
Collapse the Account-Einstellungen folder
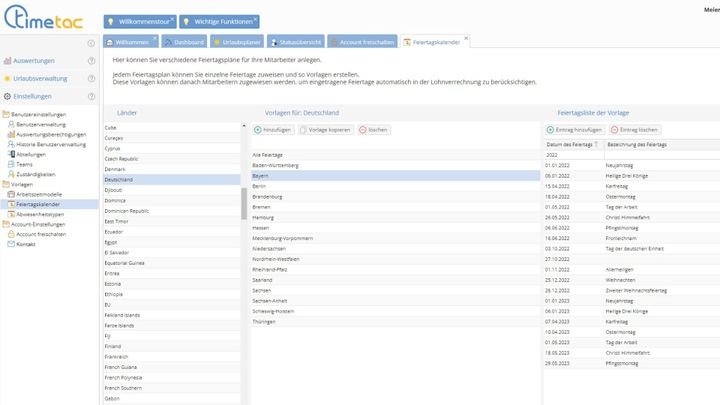[x=6, y=224]
